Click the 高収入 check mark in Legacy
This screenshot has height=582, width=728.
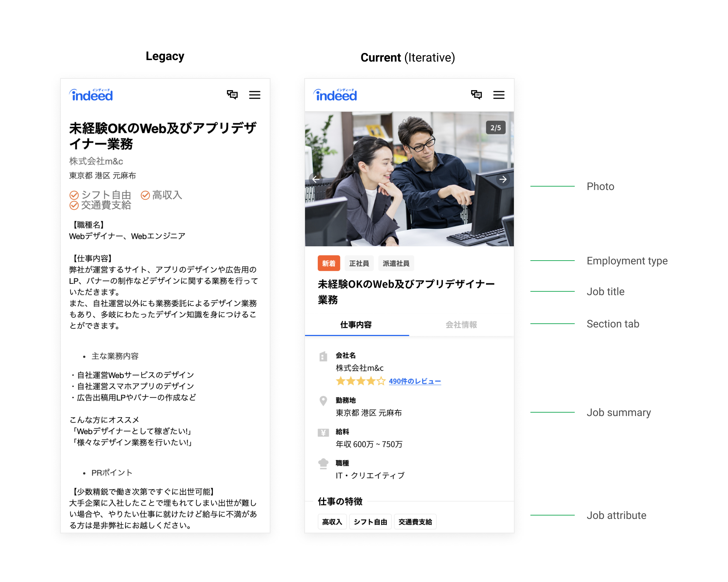(145, 195)
